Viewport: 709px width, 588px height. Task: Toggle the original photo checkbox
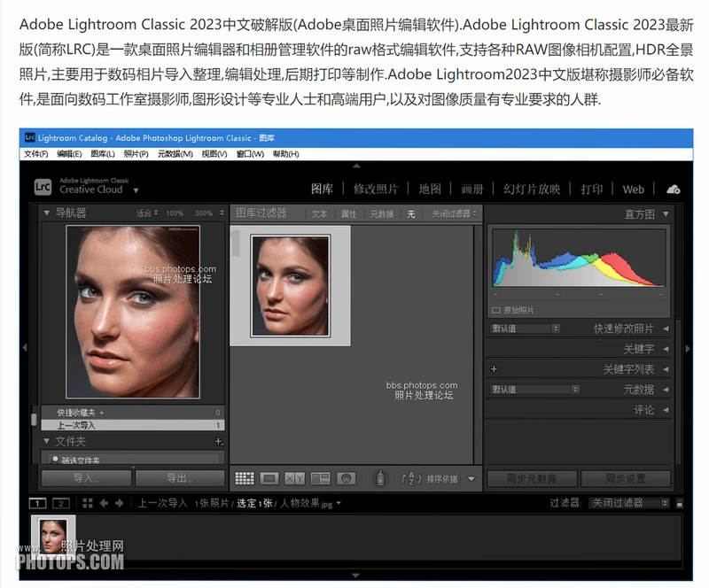496,310
